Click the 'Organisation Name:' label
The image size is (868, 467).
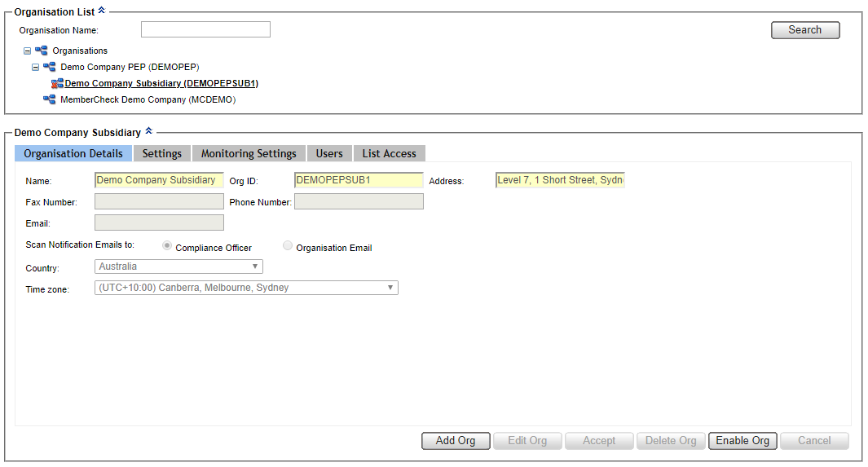coord(59,30)
